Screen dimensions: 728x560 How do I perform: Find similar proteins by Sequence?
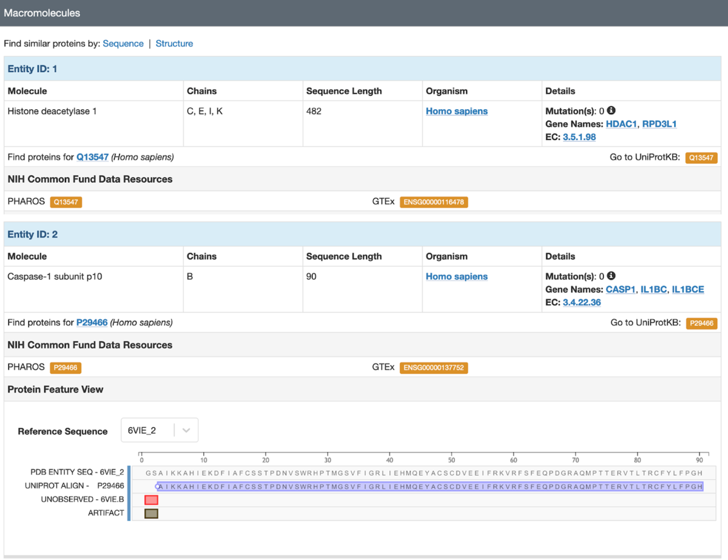coord(123,44)
